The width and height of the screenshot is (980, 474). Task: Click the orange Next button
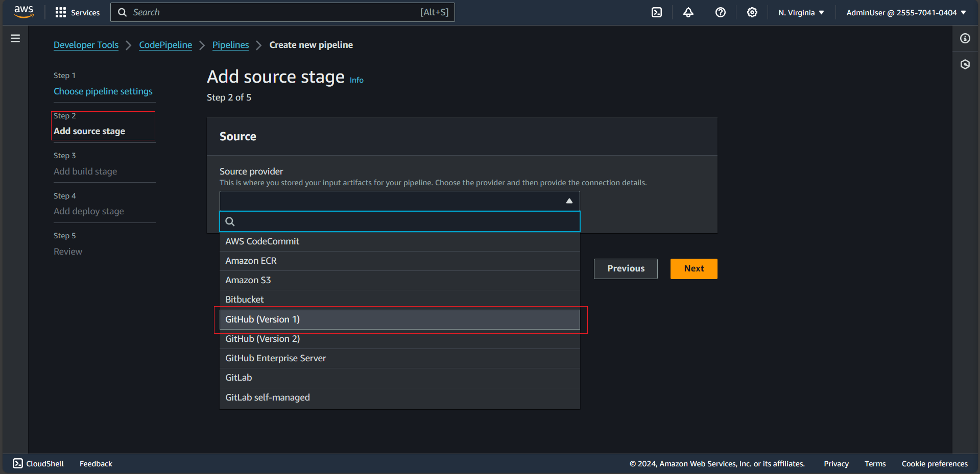tap(694, 268)
